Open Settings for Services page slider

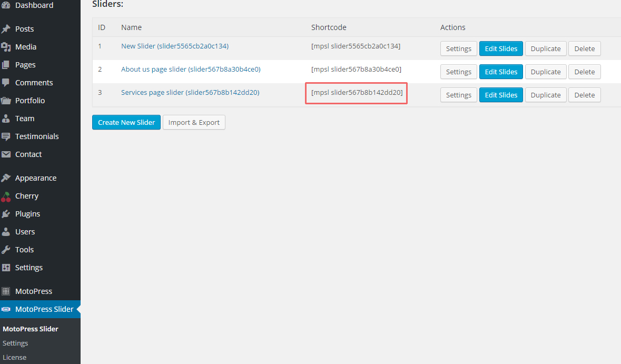[x=459, y=95]
